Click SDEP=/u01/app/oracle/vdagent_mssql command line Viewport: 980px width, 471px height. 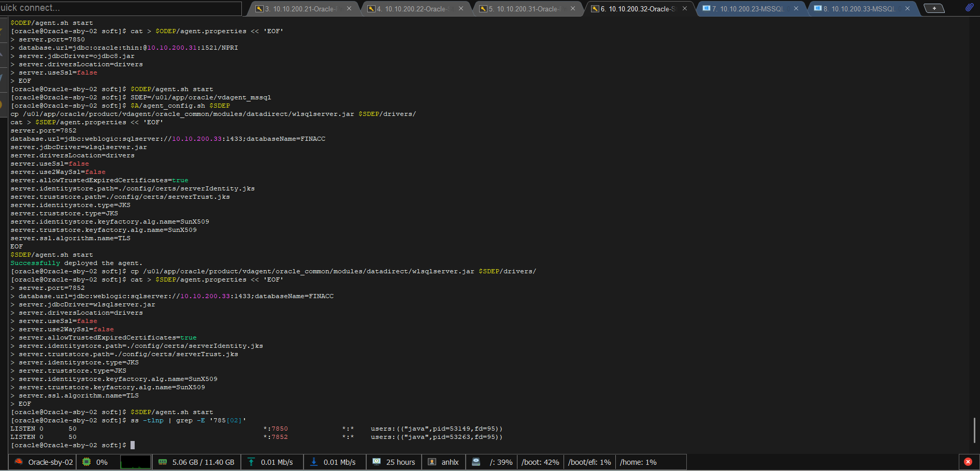201,97
